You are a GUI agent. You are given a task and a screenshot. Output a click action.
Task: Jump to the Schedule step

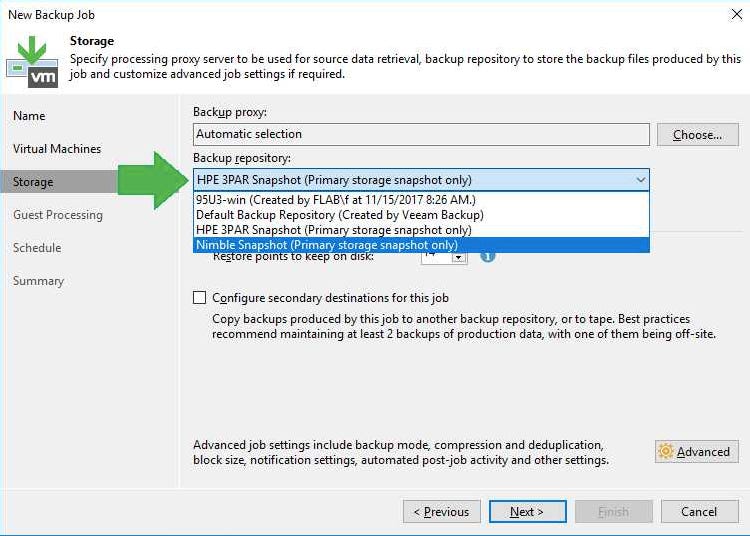coord(37,248)
